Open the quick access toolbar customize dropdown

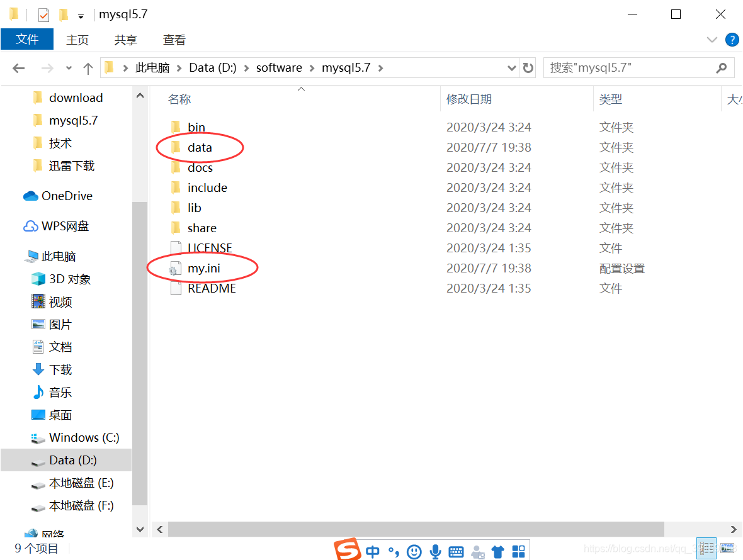81,16
